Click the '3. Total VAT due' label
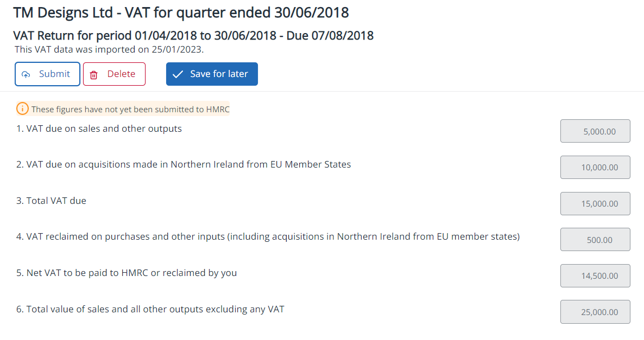Viewport: 644px width, 340px height. [x=51, y=201]
